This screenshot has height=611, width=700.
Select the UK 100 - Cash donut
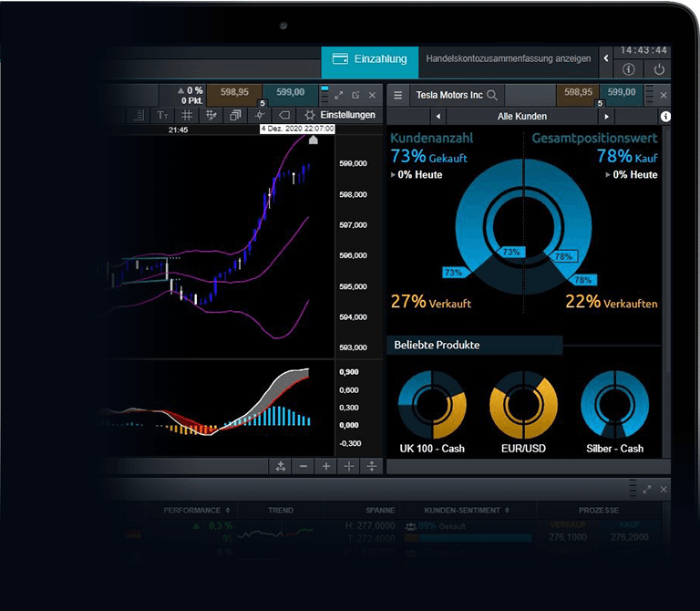click(432, 404)
